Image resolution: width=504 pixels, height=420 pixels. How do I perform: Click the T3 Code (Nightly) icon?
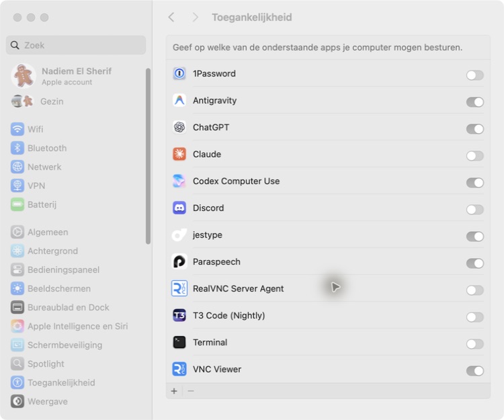tap(179, 316)
